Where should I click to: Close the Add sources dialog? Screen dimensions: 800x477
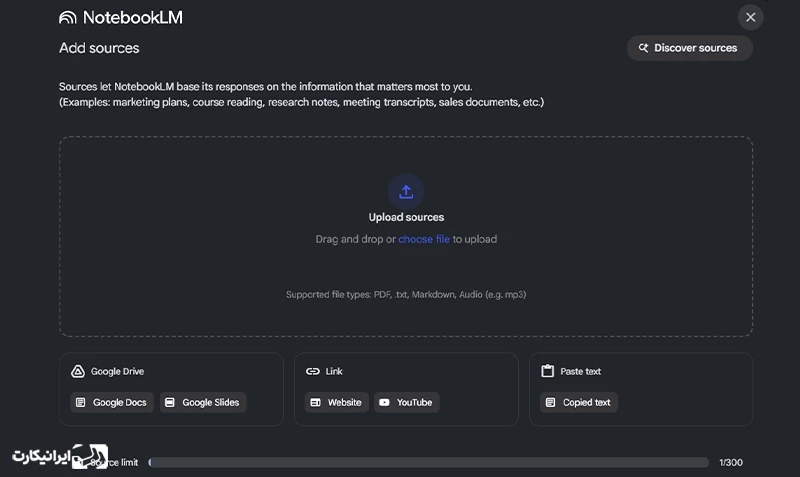pyautogui.click(x=751, y=17)
